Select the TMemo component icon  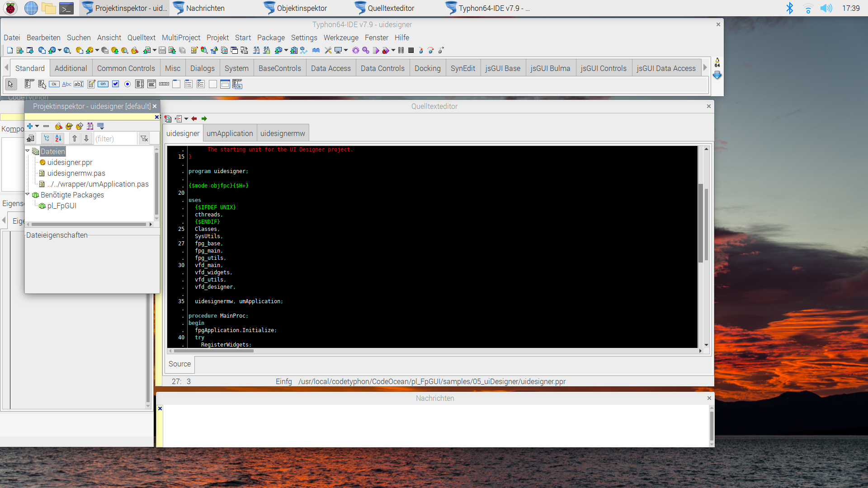(x=91, y=84)
